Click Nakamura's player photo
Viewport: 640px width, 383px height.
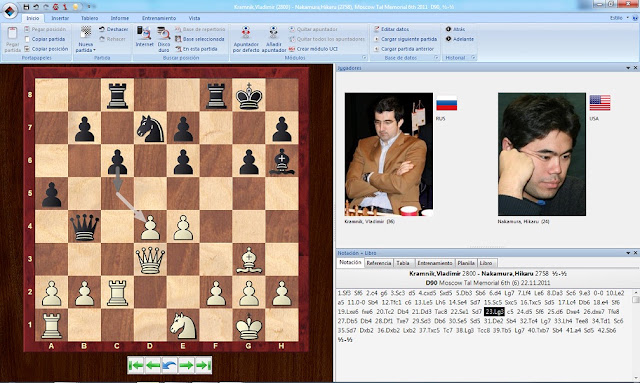click(x=542, y=154)
